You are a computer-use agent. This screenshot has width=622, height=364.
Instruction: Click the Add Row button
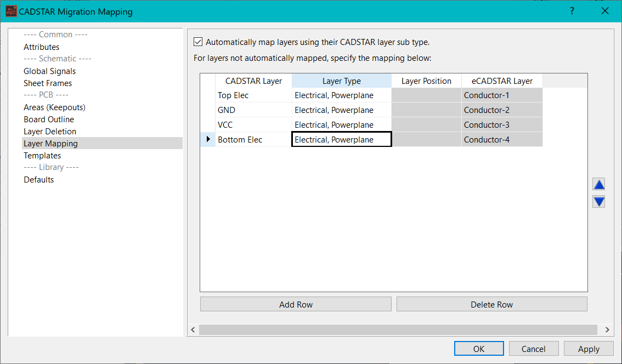coord(296,304)
